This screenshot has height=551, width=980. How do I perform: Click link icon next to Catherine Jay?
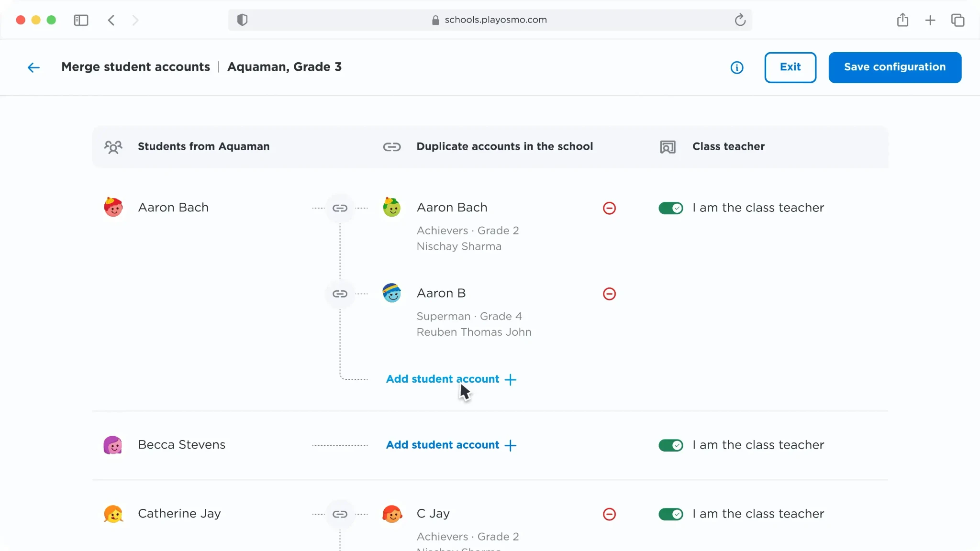340,514
